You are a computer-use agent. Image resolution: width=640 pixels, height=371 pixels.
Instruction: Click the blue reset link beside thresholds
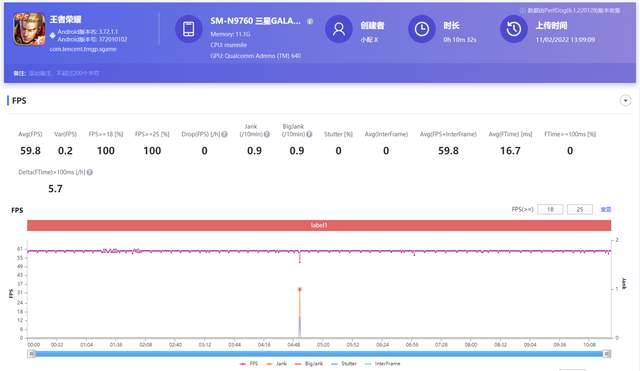point(606,209)
